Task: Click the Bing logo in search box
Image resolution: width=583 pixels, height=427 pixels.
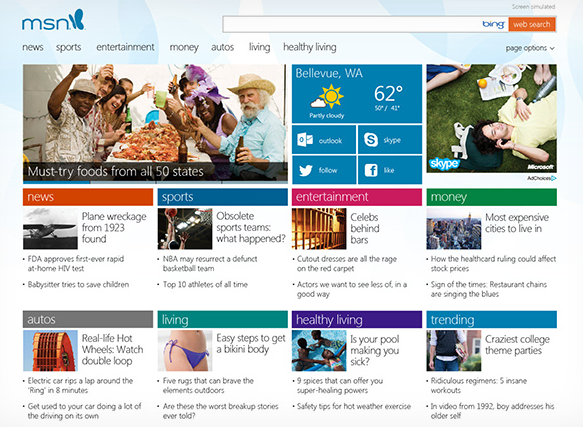Action: [x=493, y=24]
